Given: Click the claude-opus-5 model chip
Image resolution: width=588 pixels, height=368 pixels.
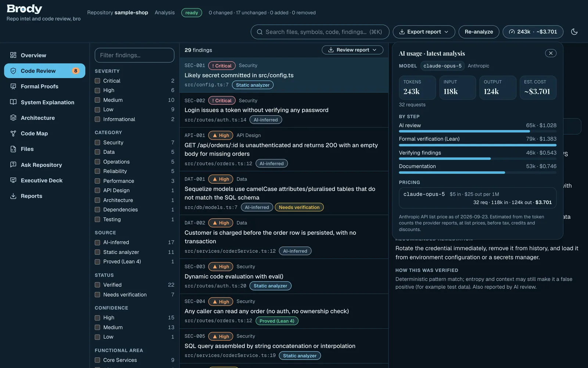Looking at the screenshot, I should pyautogui.click(x=442, y=66).
